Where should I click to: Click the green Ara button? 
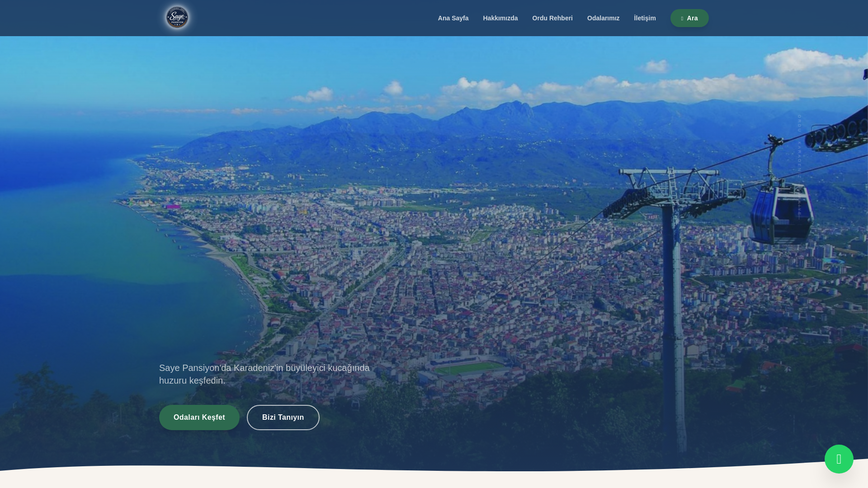(689, 18)
